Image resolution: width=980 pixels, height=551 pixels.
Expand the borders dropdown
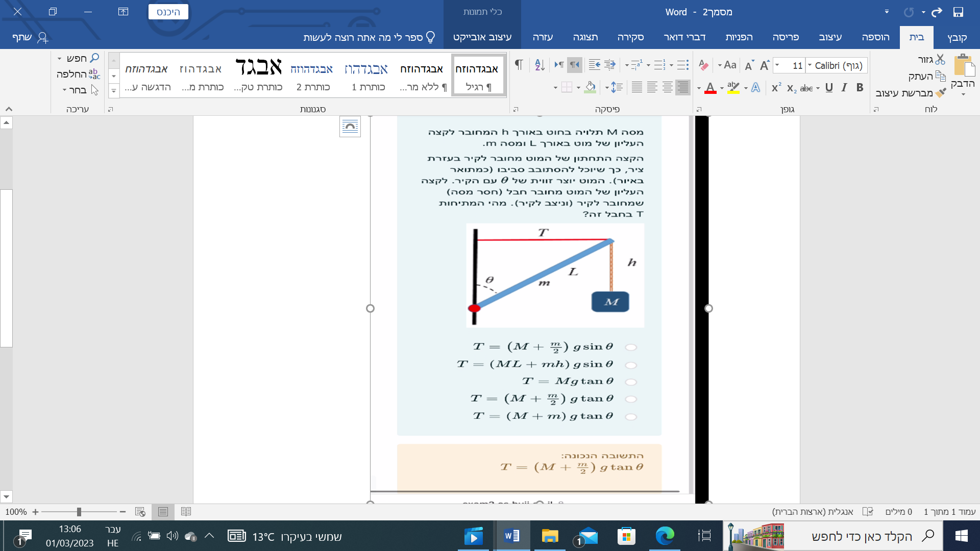[556, 88]
